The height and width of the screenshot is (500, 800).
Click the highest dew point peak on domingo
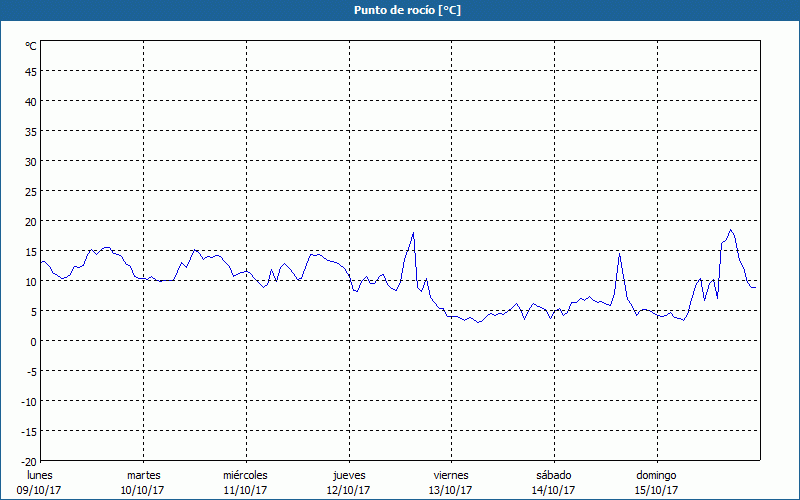tap(731, 230)
